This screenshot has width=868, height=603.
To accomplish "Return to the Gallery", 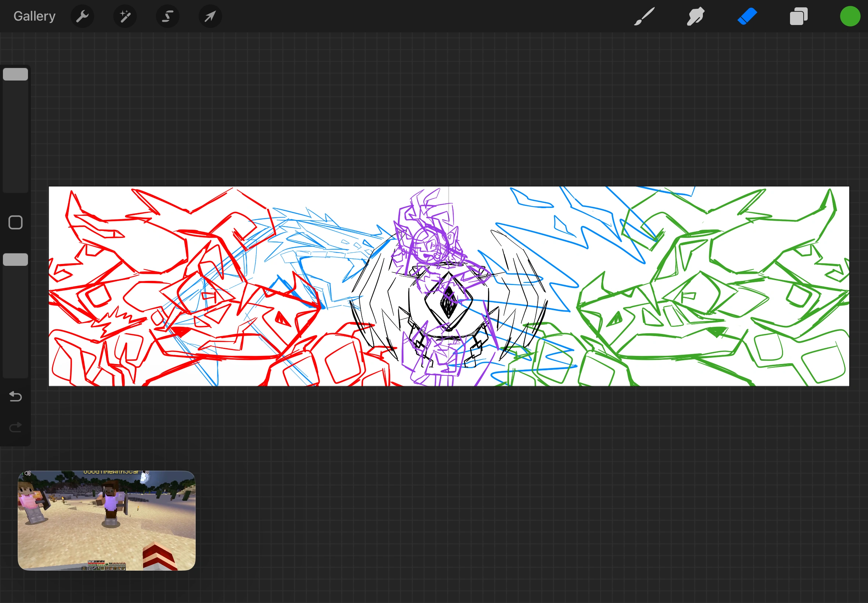I will (x=34, y=16).
